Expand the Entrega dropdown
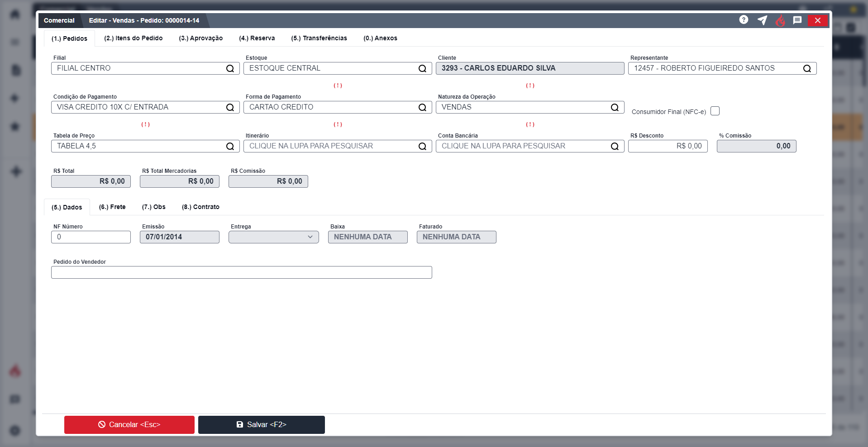 coord(274,237)
